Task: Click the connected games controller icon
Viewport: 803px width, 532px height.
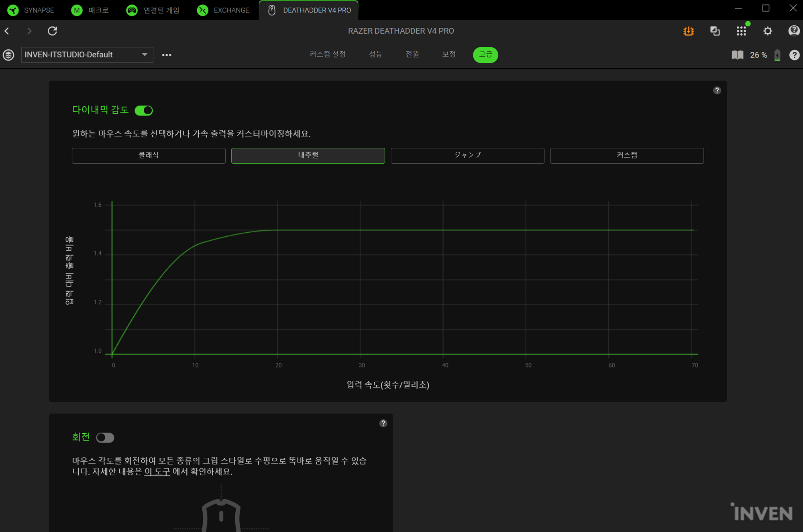Action: pos(132,10)
